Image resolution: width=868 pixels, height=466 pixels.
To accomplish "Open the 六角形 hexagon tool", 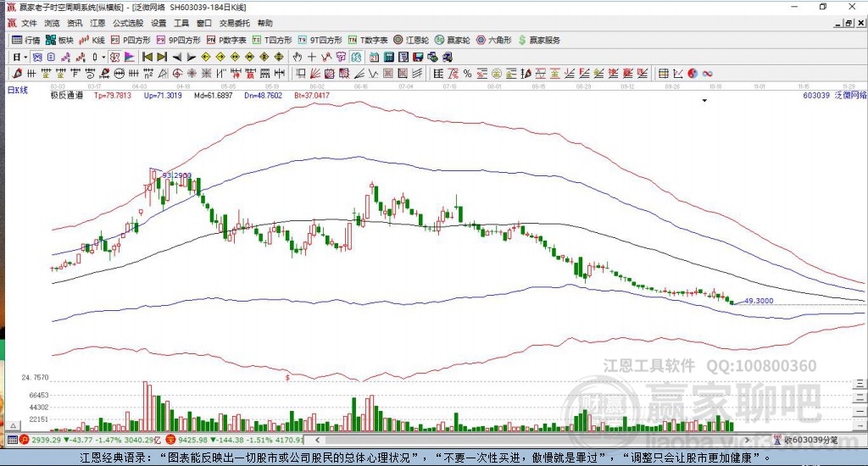I will coord(494,40).
